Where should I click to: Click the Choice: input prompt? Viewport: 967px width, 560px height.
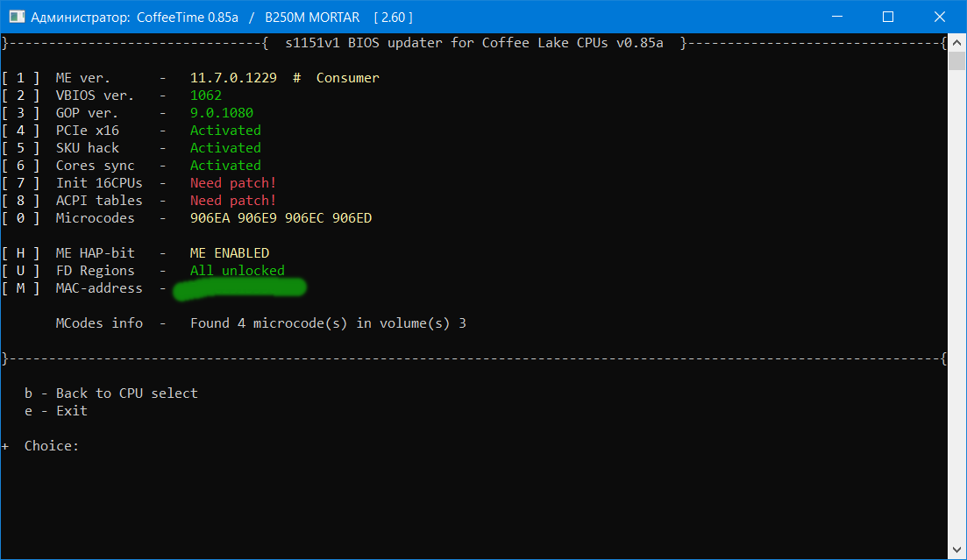[52, 446]
